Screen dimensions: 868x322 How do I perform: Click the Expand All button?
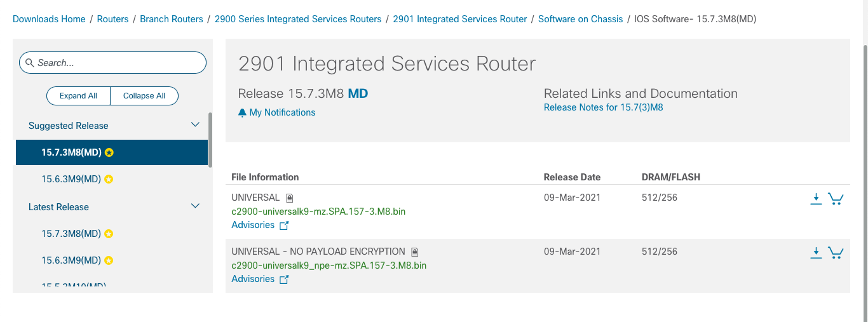pos(79,96)
